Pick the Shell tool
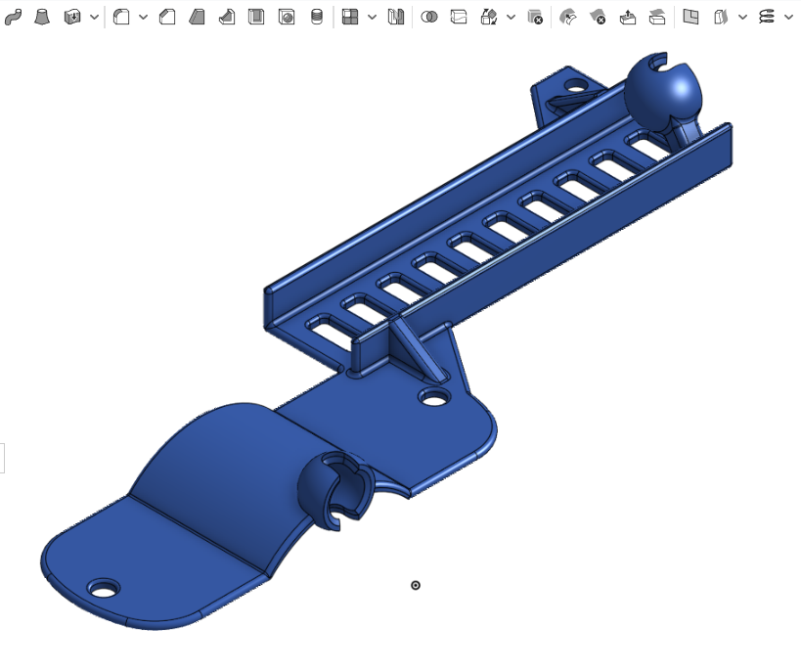801x672 pixels. (256, 17)
